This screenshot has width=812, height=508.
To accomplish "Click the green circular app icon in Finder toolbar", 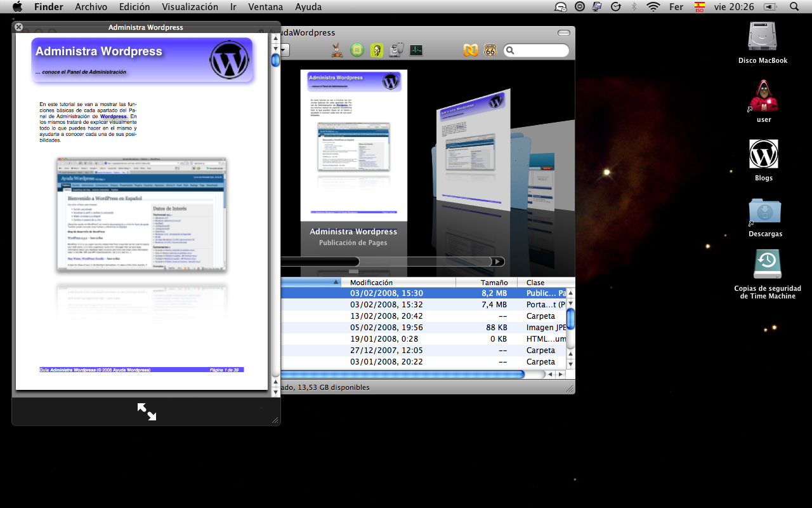I will [357, 50].
